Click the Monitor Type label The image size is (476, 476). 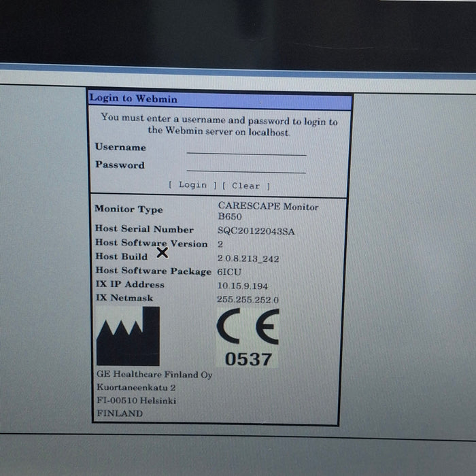coord(129,209)
